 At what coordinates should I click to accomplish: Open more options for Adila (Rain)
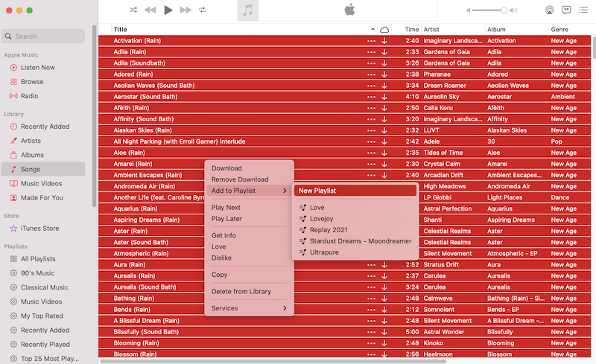[372, 52]
